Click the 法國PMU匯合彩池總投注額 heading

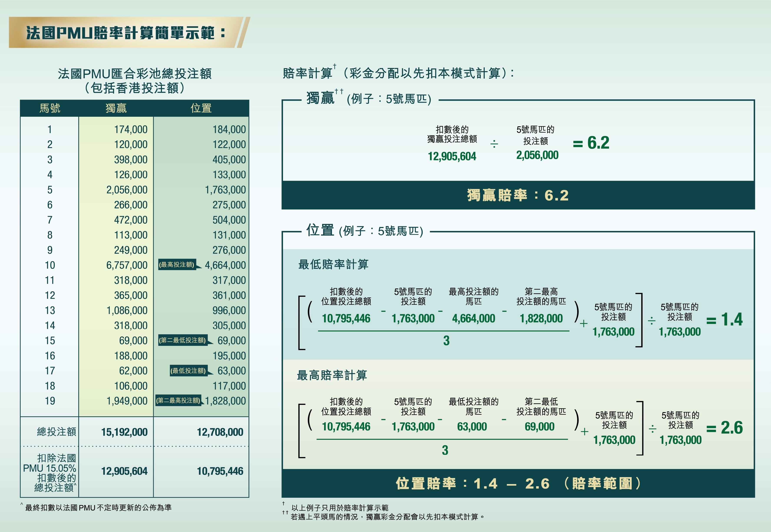(134, 73)
